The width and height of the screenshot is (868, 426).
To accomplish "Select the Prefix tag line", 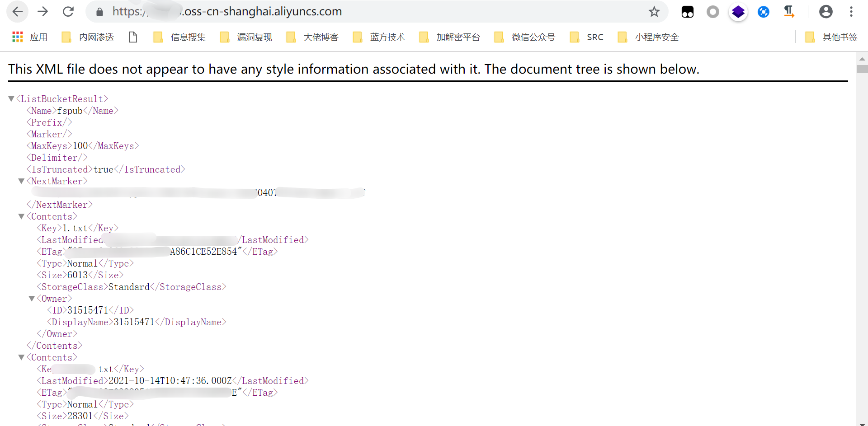I will coord(49,122).
